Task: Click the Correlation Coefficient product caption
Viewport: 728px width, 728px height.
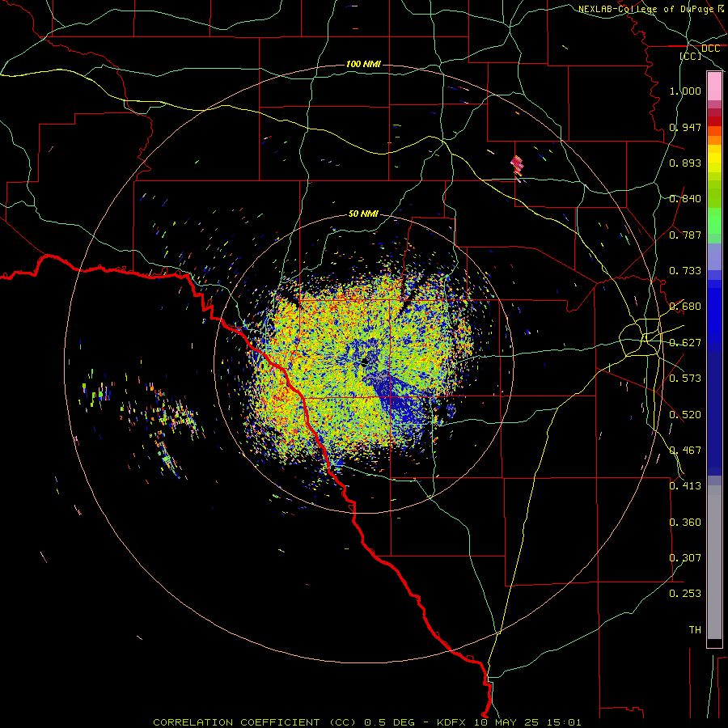Action: [366, 722]
